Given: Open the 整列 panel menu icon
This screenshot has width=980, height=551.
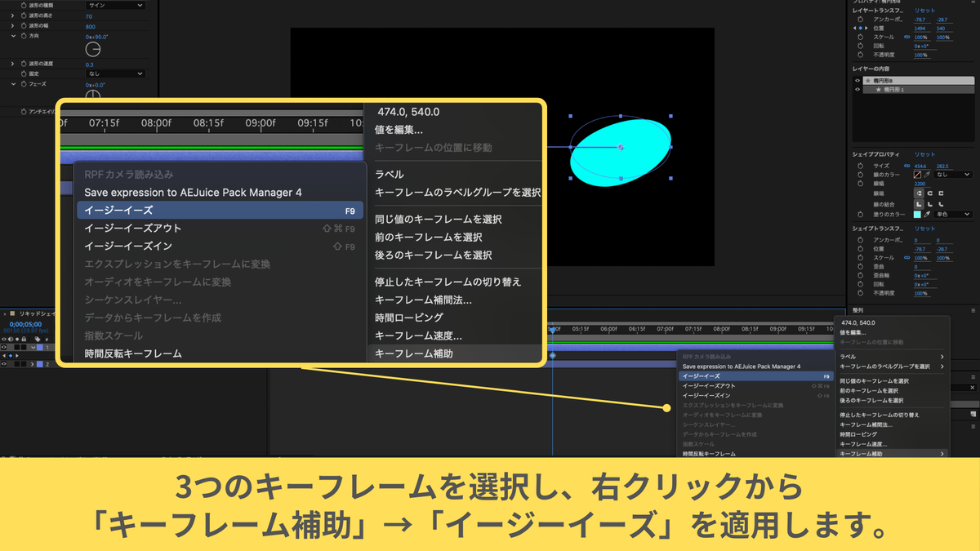Looking at the screenshot, I should [973, 310].
